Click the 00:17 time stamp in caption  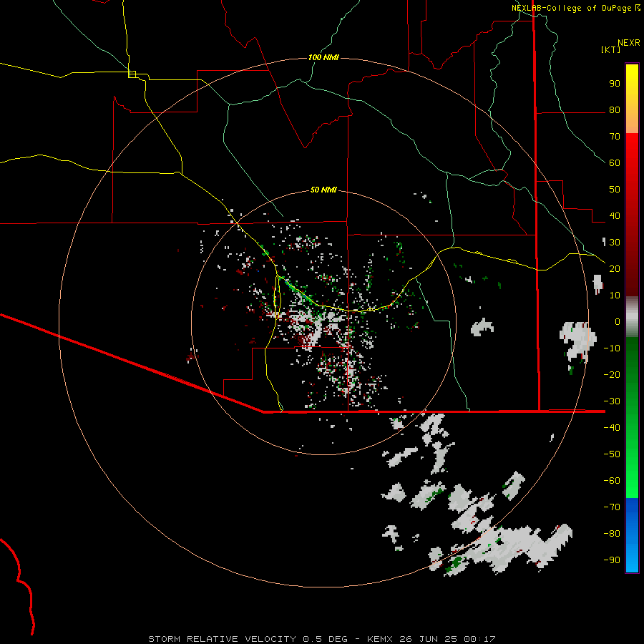[479, 639]
